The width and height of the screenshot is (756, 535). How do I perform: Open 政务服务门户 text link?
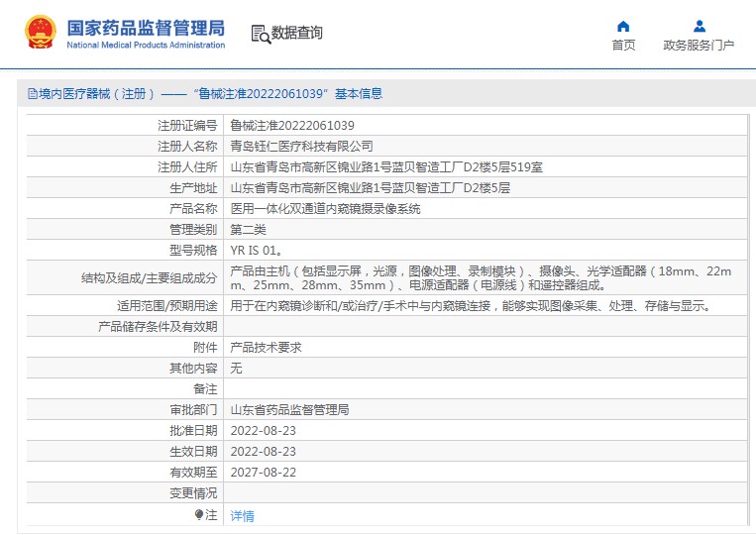point(699,46)
